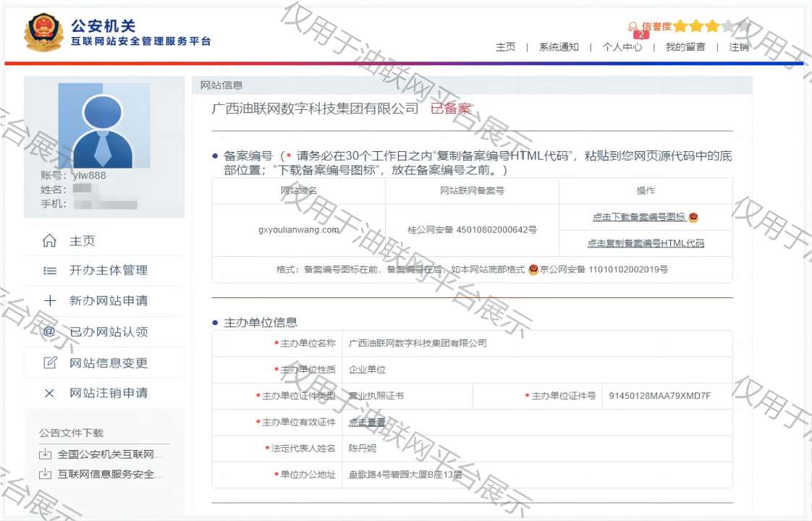Image resolution: width=812 pixels, height=521 pixels.
Task: Click 主办单位名称 value 广西油联网数字科技集团有限公司
Action: pos(418,343)
